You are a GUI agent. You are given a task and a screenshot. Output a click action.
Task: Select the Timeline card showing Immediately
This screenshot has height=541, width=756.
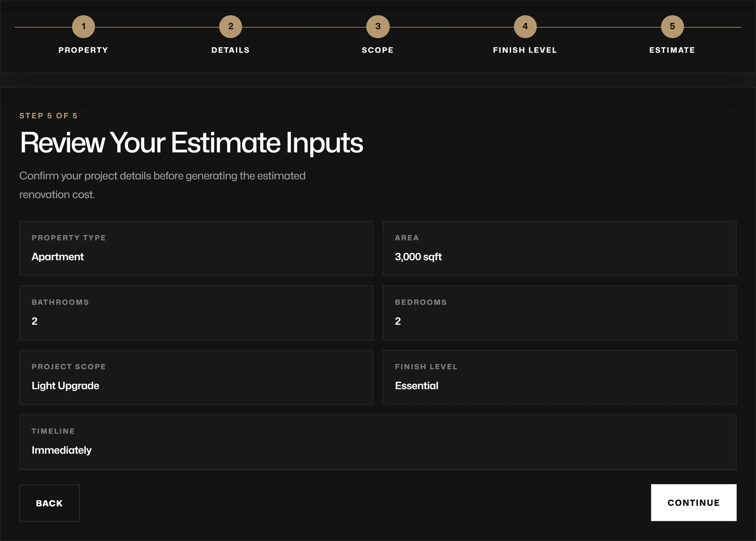point(378,442)
